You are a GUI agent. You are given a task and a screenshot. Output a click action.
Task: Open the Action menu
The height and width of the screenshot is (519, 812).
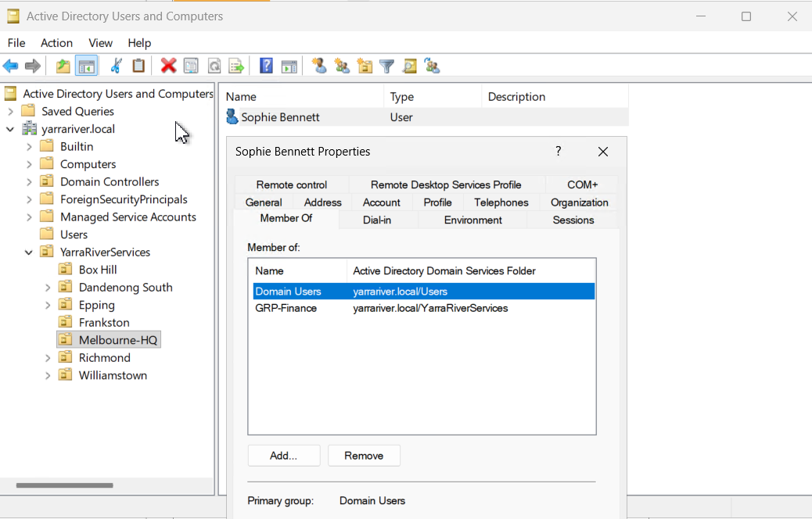(x=56, y=43)
